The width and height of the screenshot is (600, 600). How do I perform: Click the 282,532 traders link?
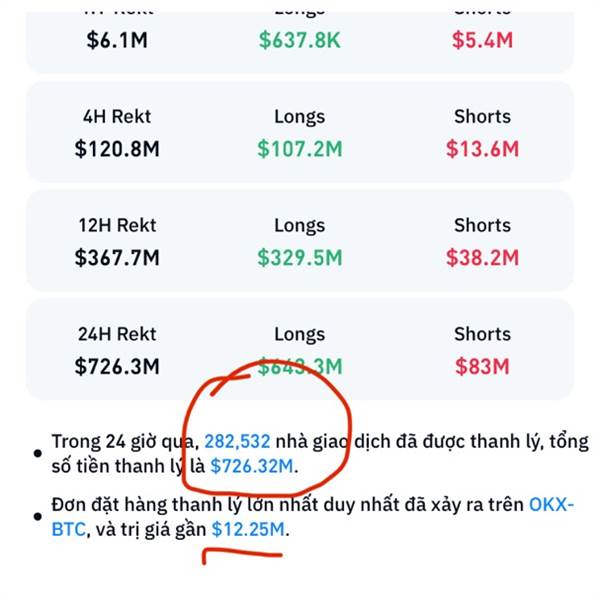pyautogui.click(x=237, y=442)
